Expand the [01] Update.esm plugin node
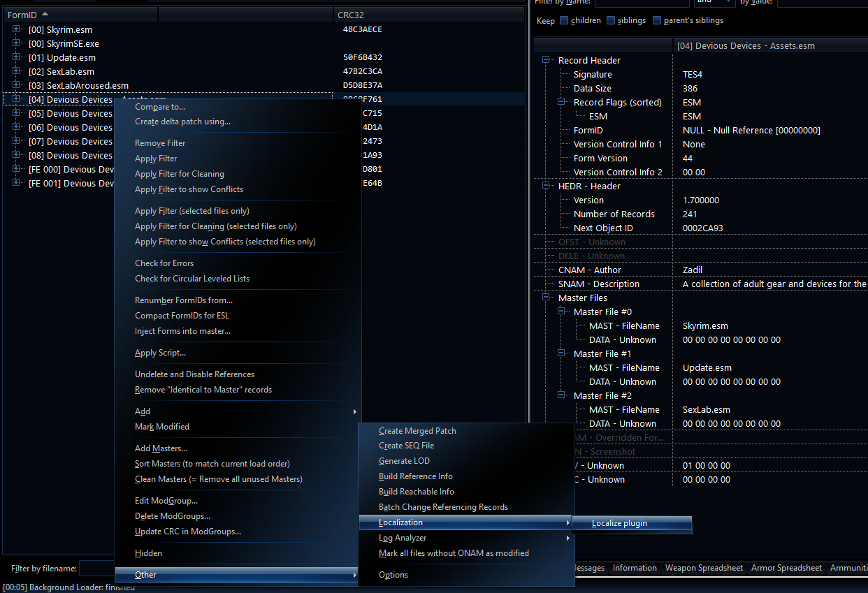This screenshot has width=868, height=593. click(x=16, y=57)
